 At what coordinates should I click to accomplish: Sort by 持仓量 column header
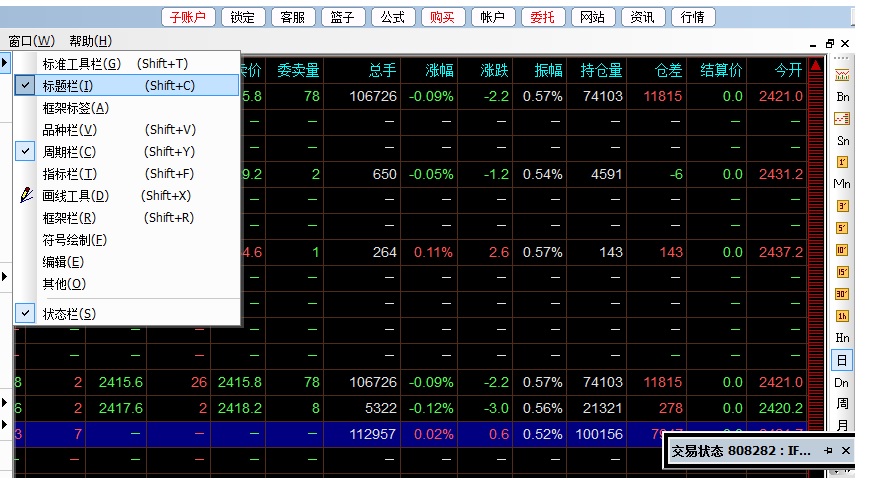tap(600, 70)
